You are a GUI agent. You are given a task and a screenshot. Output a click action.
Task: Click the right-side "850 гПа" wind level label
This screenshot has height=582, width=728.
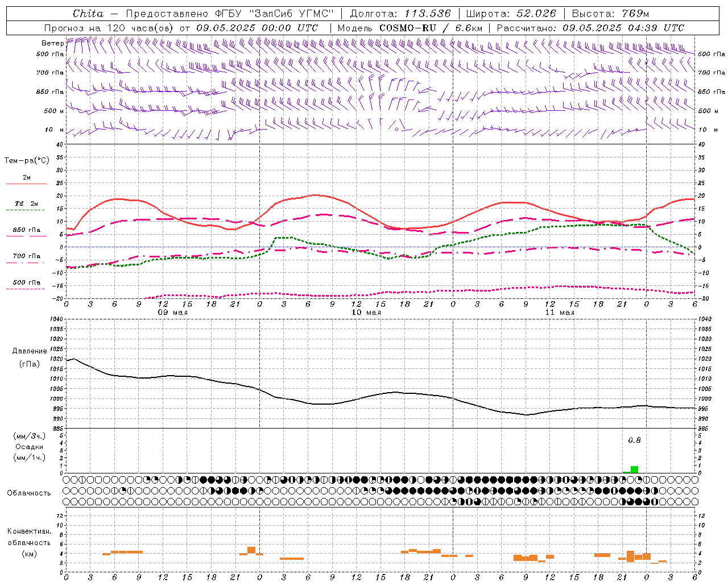(712, 92)
